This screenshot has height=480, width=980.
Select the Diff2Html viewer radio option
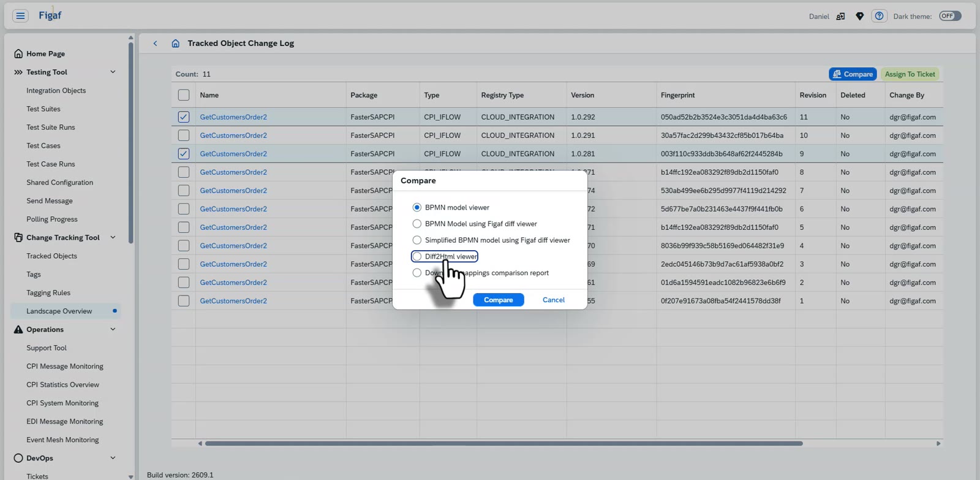pyautogui.click(x=417, y=257)
